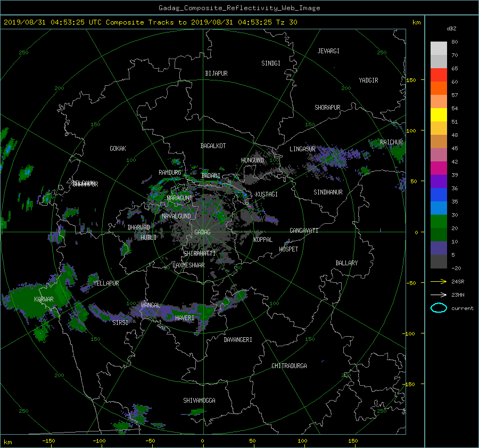The height and width of the screenshot is (448, 479).
Task: Click the DHARWAD city label
Action: (x=139, y=227)
